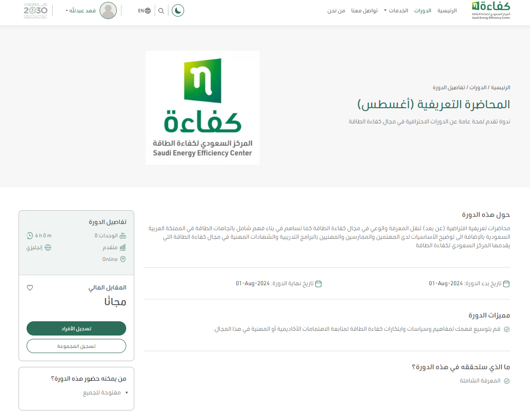Image resolution: width=530 pixels, height=420 pixels.
Task: Click the checkmark icon beside المعرفة الشاملة
Action: [x=507, y=381]
